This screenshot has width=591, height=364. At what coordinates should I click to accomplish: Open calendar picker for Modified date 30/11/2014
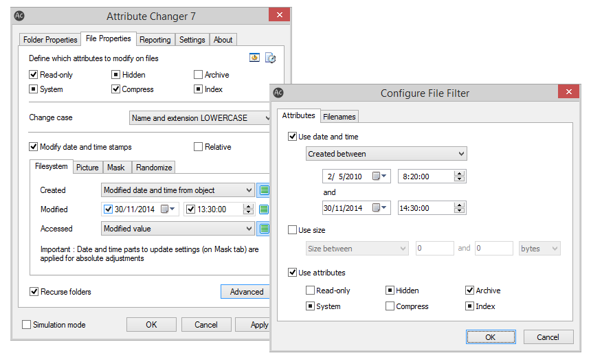168,209
